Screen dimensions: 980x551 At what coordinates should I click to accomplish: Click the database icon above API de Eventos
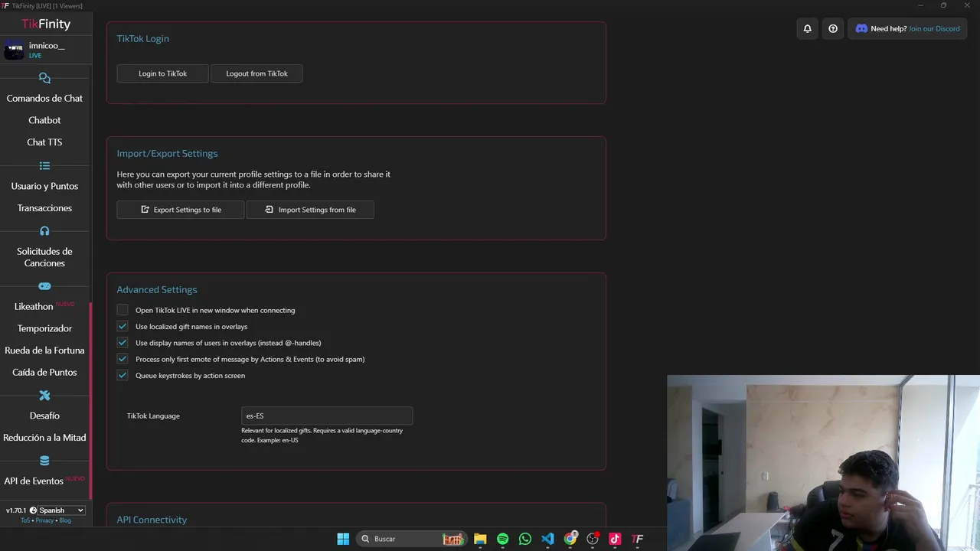pyautogui.click(x=44, y=461)
